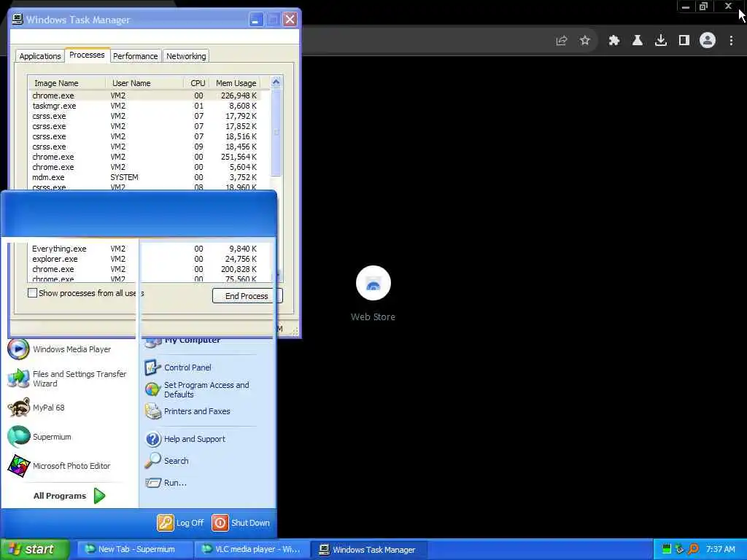Click the End Process button
This screenshot has height=560, width=747.
coord(247,296)
